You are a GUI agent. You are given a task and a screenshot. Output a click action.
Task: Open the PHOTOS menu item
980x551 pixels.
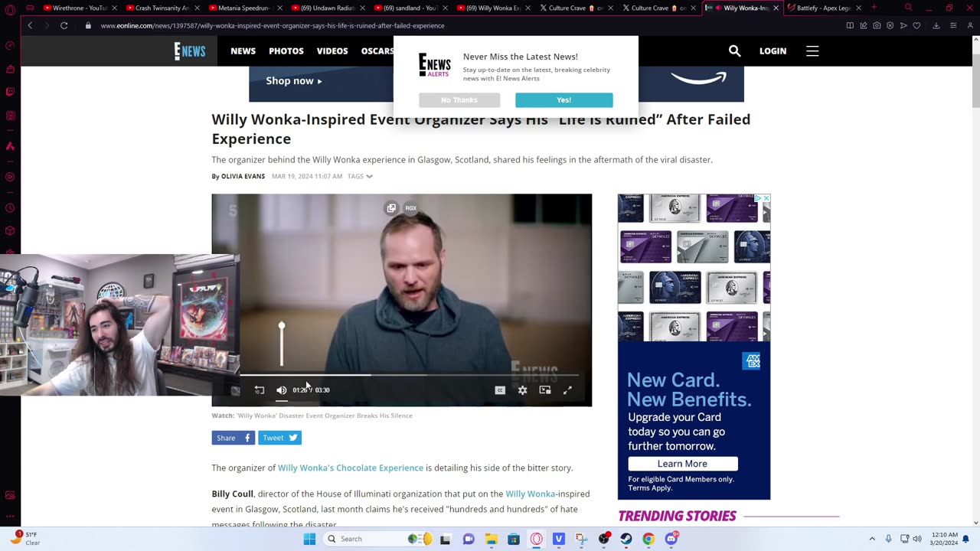pyautogui.click(x=286, y=51)
